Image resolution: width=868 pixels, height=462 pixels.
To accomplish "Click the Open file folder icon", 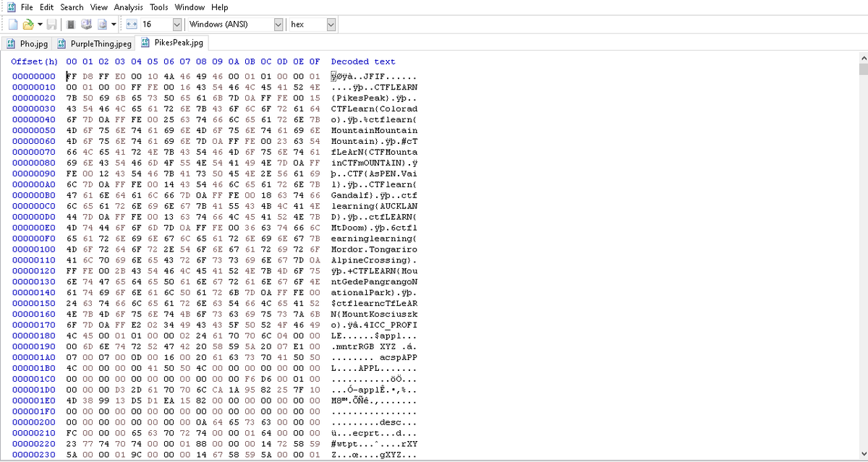I will pos(28,25).
